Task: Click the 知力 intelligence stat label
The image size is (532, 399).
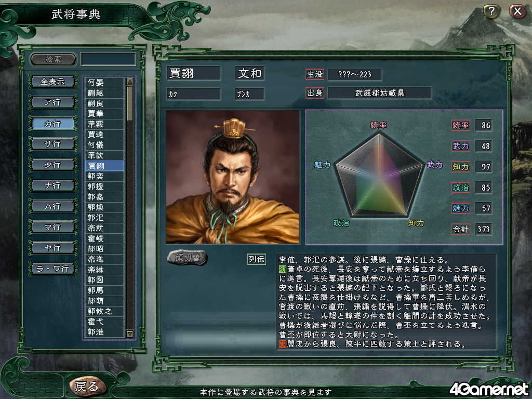Action: pos(460,167)
